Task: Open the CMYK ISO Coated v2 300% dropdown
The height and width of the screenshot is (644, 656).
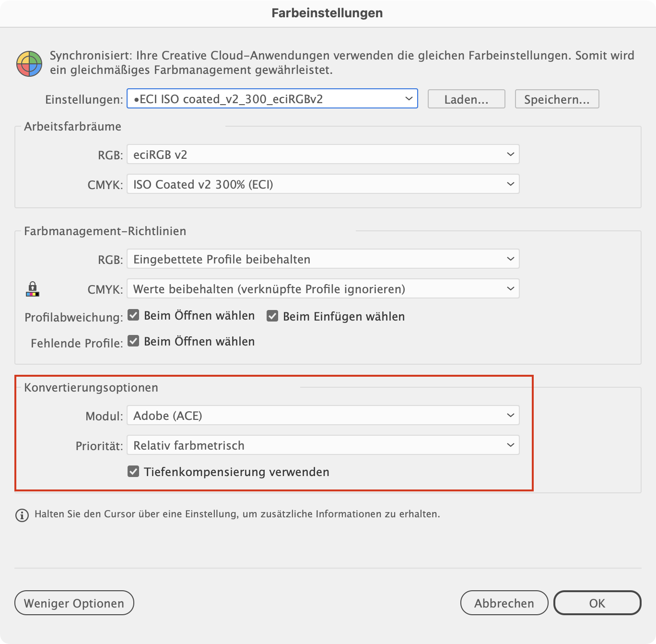Action: 323,184
